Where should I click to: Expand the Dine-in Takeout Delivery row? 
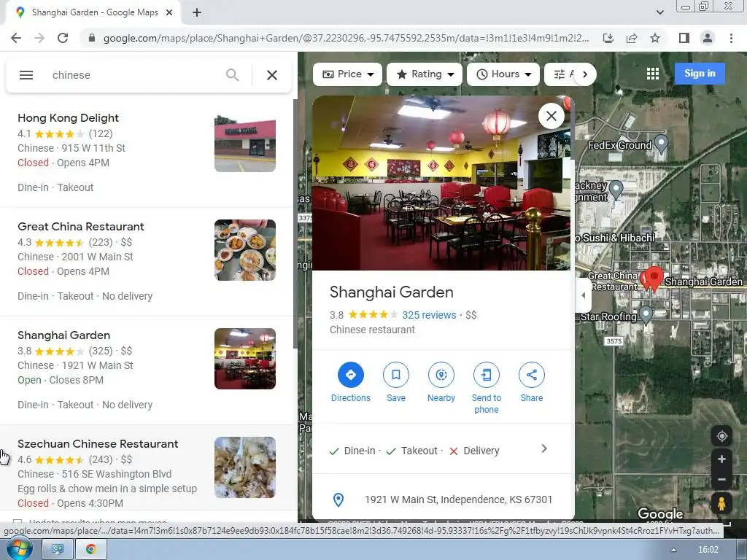point(441,450)
